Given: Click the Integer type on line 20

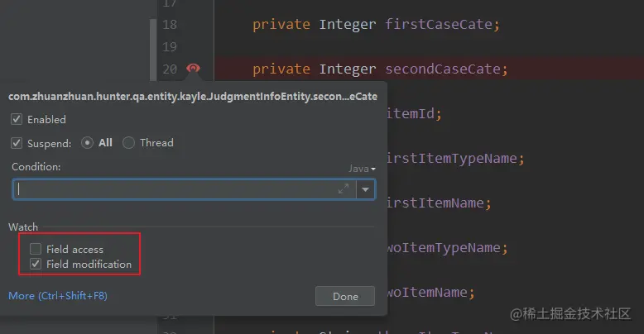Looking at the screenshot, I should coord(348,69).
